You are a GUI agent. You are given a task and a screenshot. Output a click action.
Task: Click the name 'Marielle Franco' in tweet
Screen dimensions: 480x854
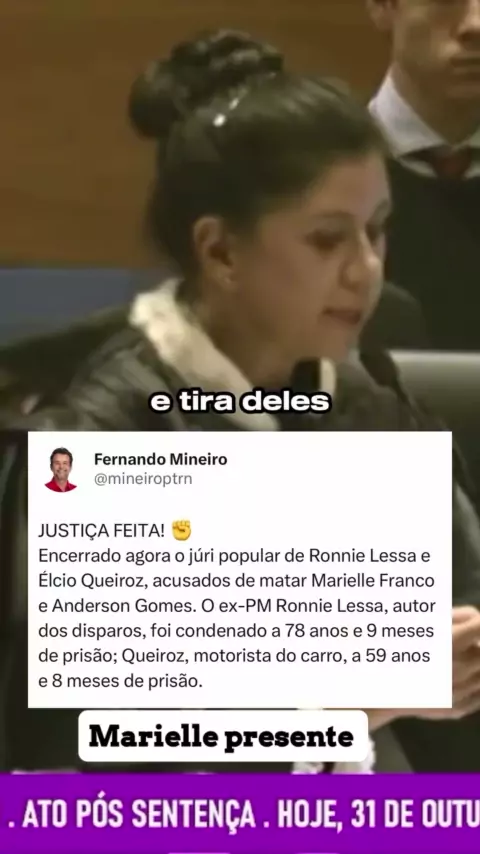coord(373,581)
